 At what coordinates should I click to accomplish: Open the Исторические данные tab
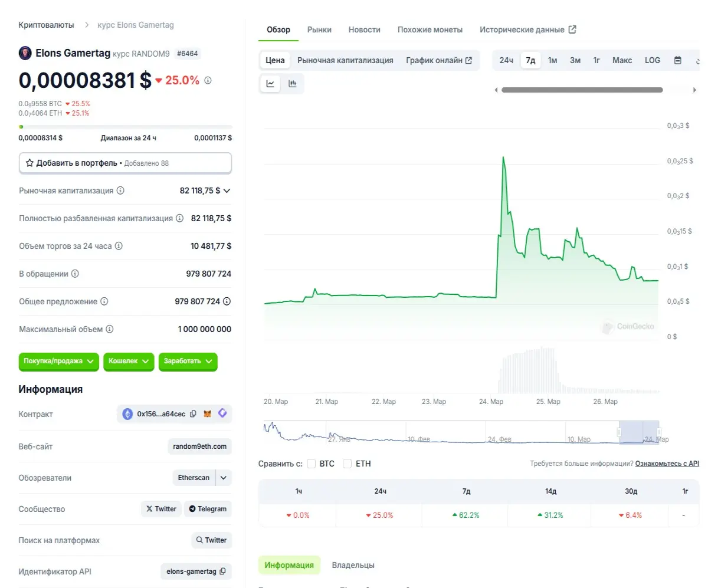528,29
